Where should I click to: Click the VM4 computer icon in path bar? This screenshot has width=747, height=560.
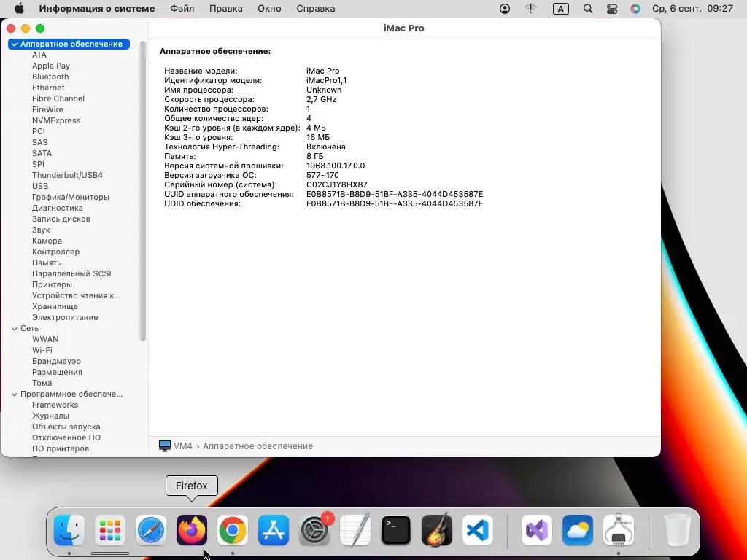pyautogui.click(x=164, y=446)
